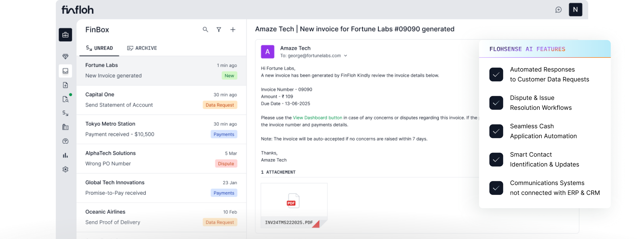Click the add document sidebar icon
This screenshot has width=644, height=239.
pyautogui.click(x=65, y=85)
